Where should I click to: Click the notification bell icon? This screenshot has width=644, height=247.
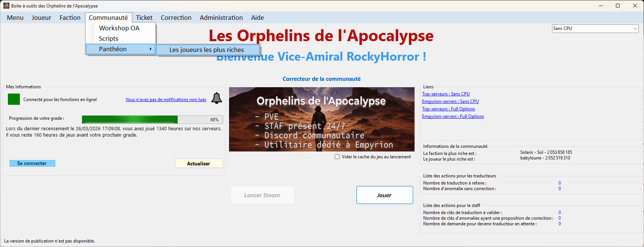coord(217,98)
